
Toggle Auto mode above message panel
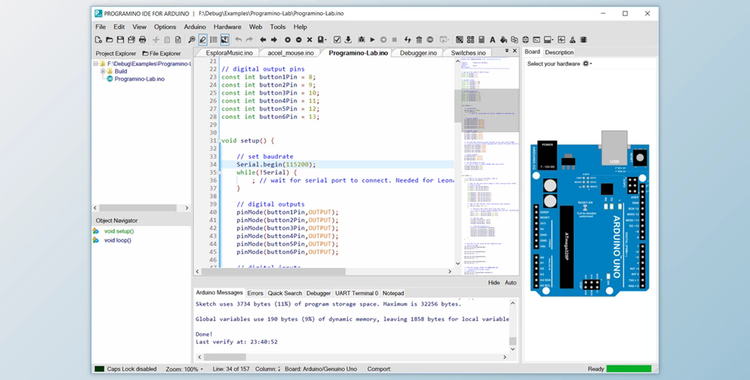(x=510, y=283)
